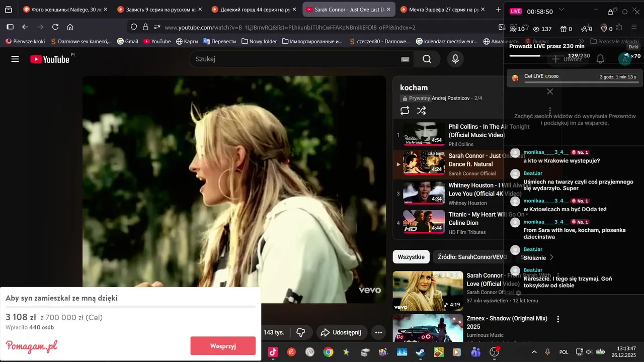
Task: Open TikTok from the taskbar
Action: coord(273,352)
